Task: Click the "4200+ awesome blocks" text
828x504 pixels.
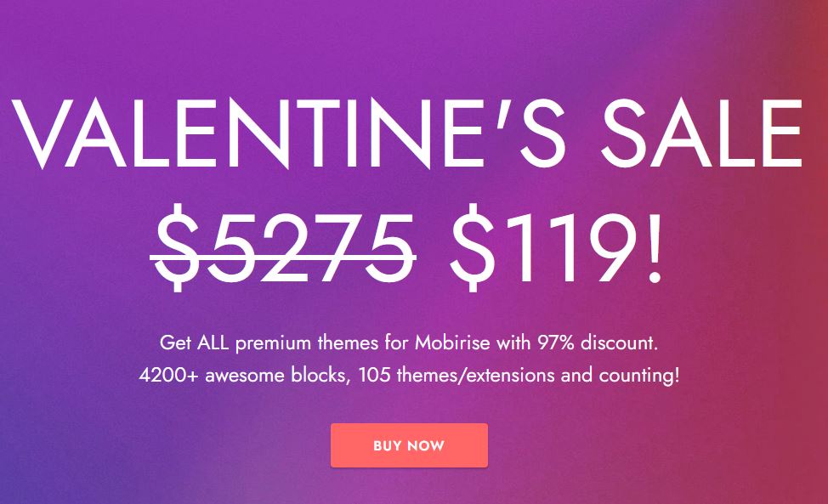Action: [x=242, y=375]
